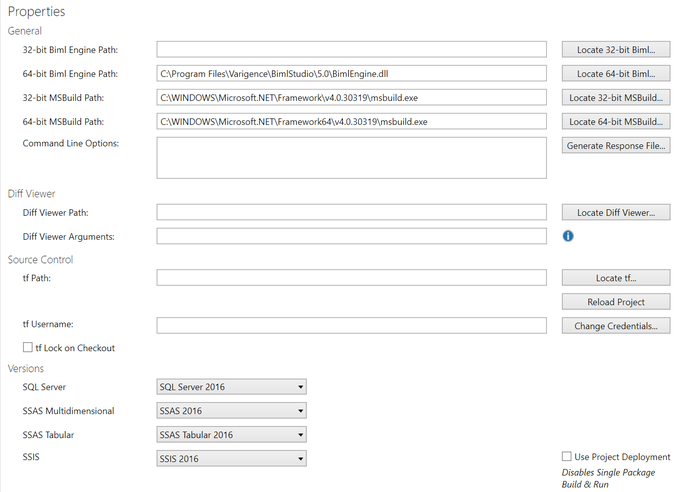Check the Use Project Deployment option
The width and height of the screenshot is (678, 492).
pos(566,457)
